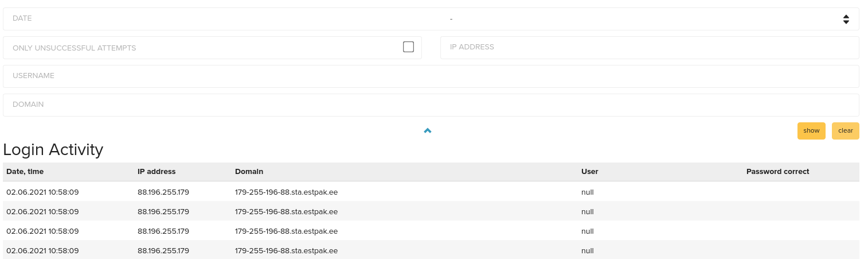This screenshot has height=259, width=868.
Task: Sort by the Domain column header
Action: 249,172
